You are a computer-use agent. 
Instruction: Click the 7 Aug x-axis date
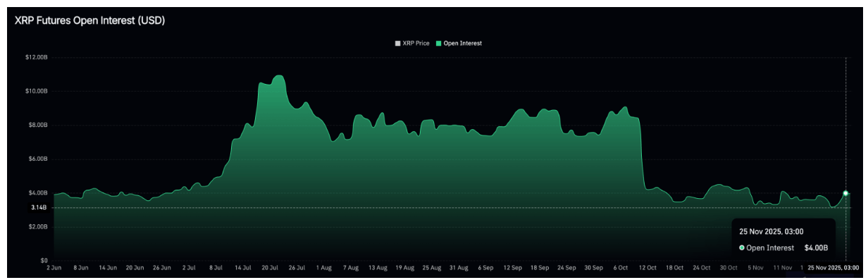pos(350,268)
